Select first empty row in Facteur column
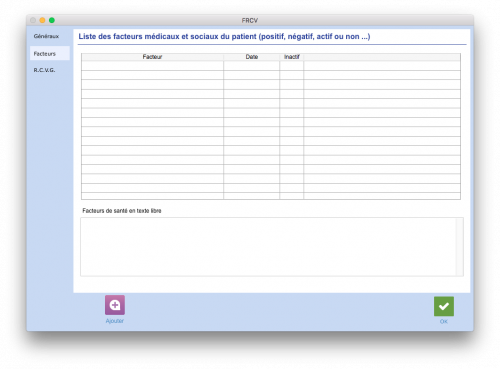 point(152,65)
